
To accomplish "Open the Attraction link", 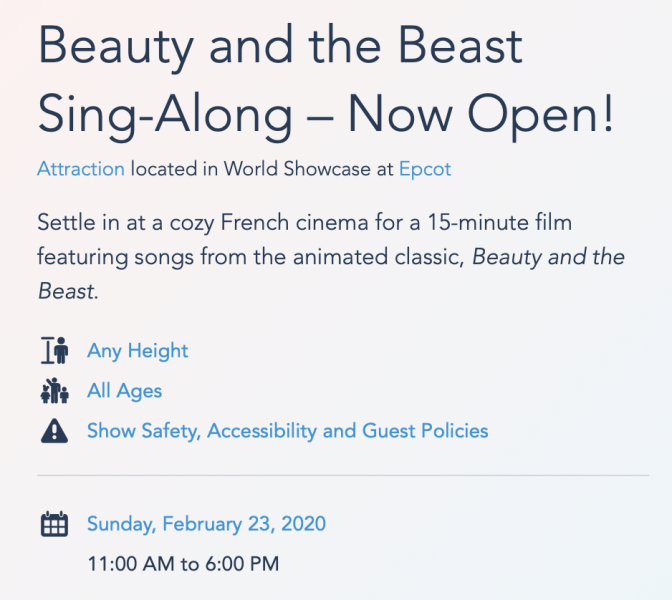I will click(x=81, y=169).
